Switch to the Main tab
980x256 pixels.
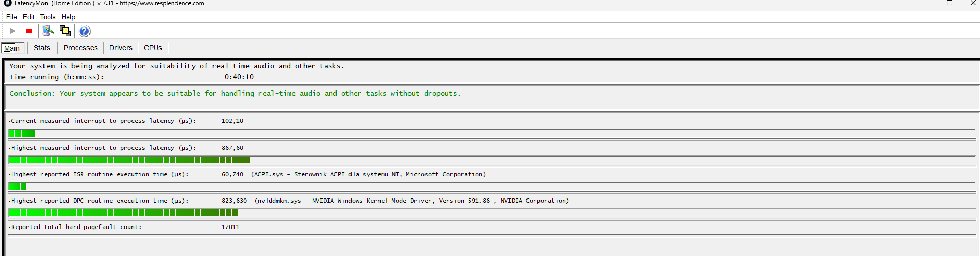pos(12,48)
